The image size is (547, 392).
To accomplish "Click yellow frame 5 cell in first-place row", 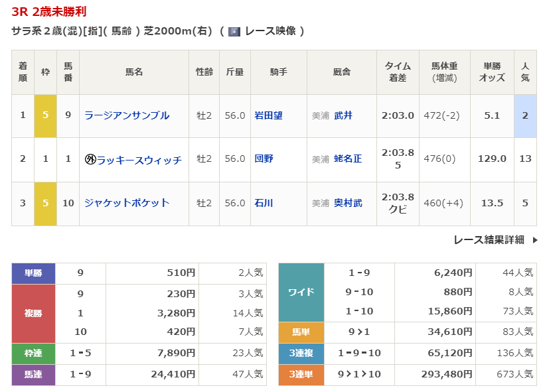I will pyautogui.click(x=45, y=115).
